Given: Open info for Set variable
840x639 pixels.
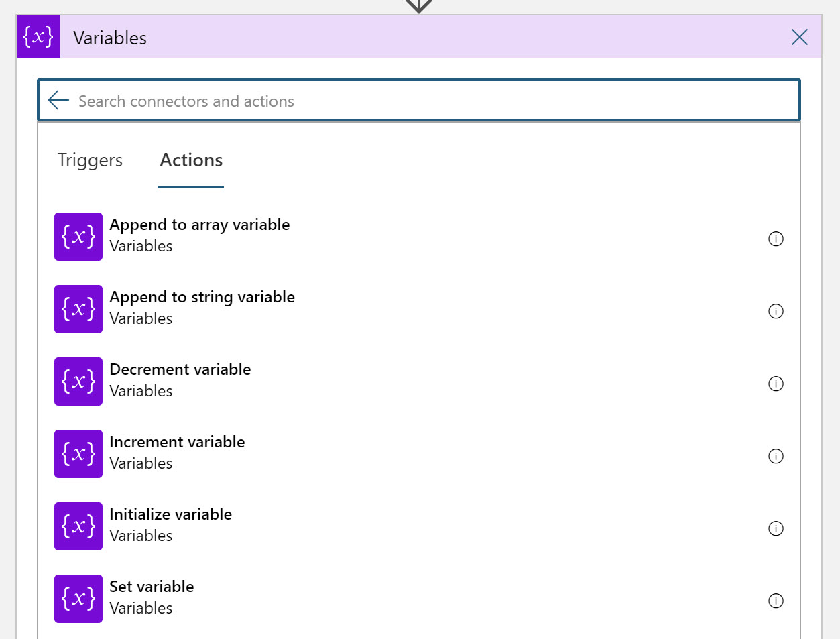Looking at the screenshot, I should click(776, 601).
